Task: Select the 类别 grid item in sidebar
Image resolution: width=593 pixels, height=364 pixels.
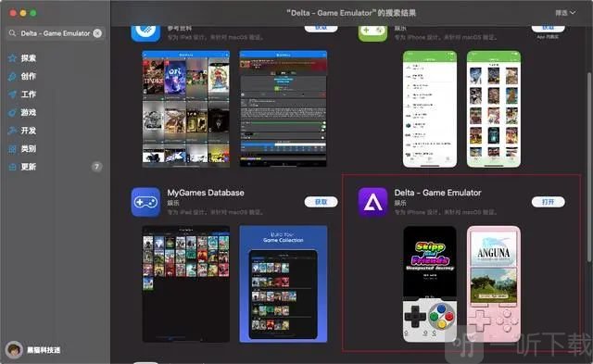Action: pyautogui.click(x=22, y=148)
